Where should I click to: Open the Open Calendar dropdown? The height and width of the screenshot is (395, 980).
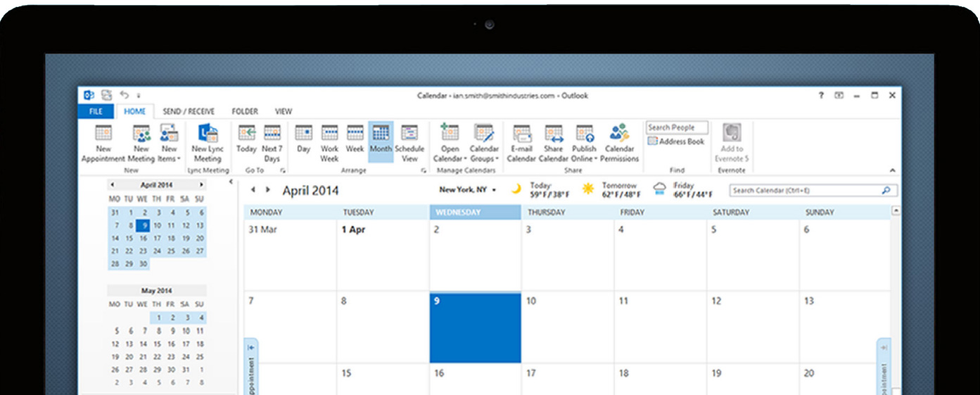click(x=449, y=144)
